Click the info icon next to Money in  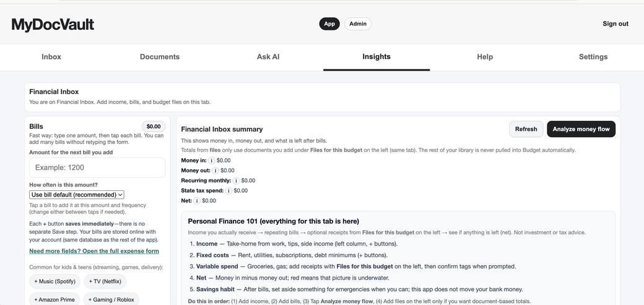click(x=212, y=161)
